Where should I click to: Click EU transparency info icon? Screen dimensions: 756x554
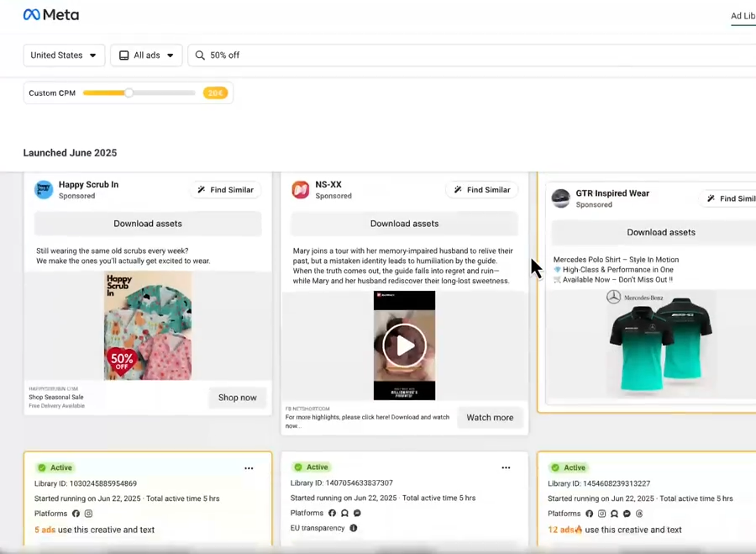(354, 528)
